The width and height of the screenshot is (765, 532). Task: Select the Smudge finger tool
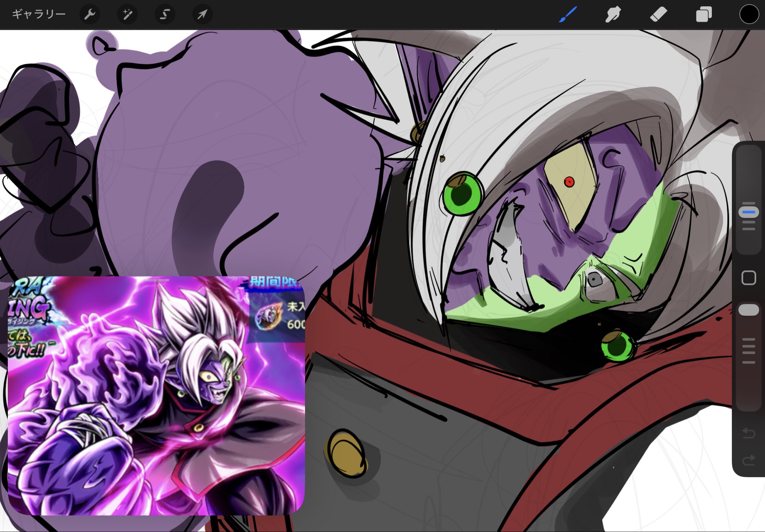613,15
